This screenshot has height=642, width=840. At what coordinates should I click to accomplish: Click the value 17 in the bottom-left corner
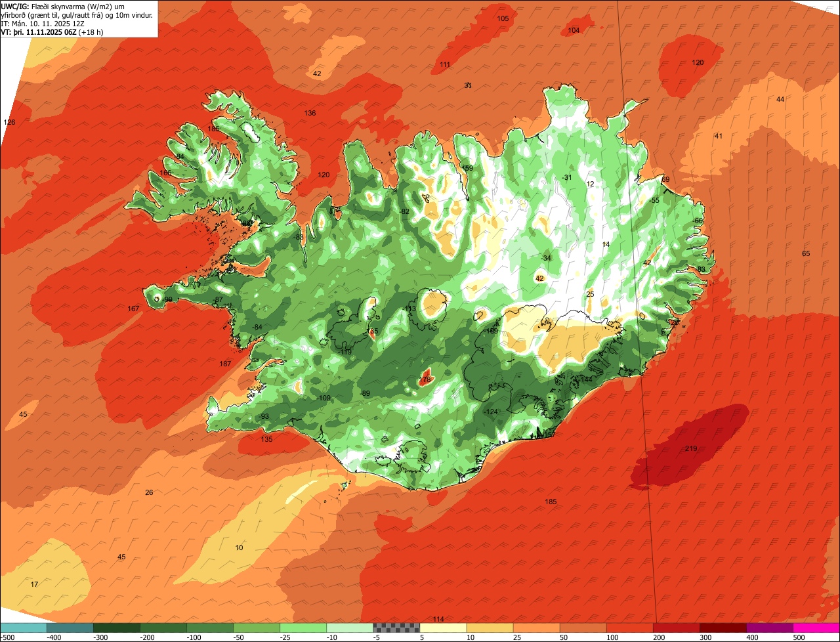35,584
